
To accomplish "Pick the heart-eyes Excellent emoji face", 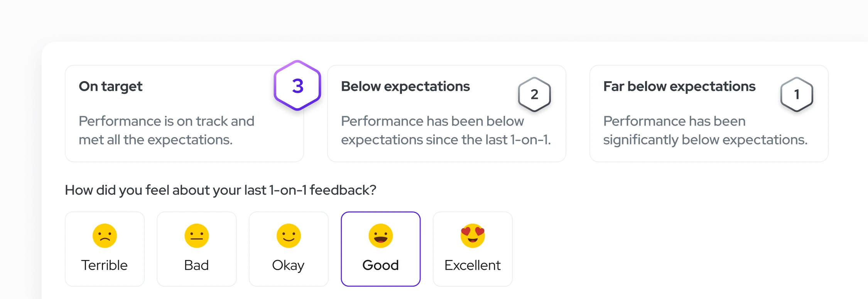I will tap(473, 236).
